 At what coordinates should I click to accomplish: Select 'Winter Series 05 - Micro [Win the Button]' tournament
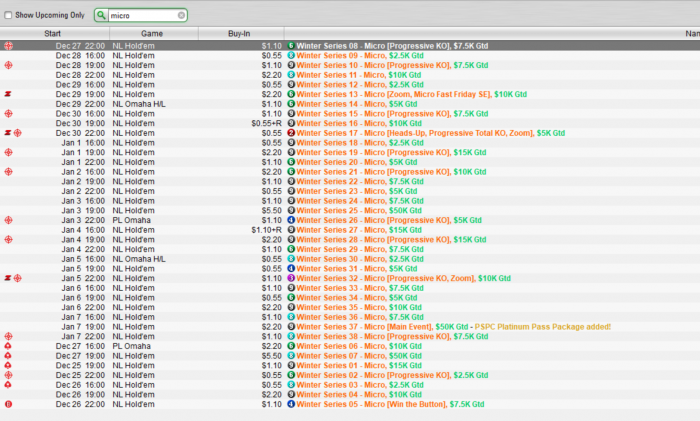(x=371, y=404)
